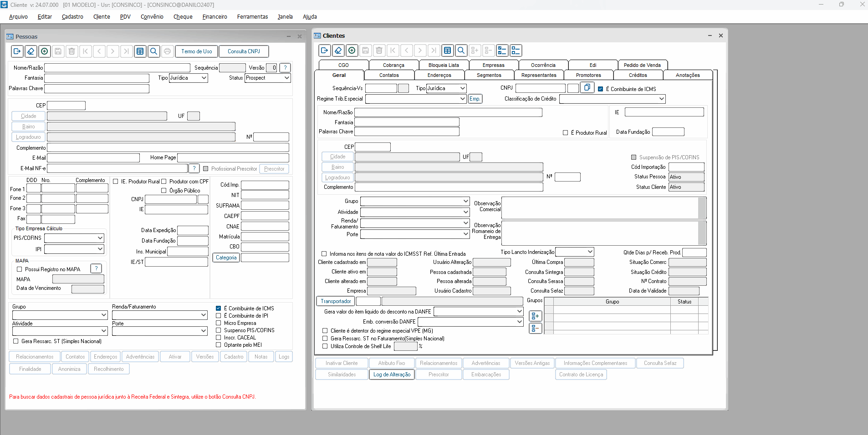Viewport: 868px width, 435px height.
Task: Click the exit icon in Clientes toolbar
Action: (324, 51)
